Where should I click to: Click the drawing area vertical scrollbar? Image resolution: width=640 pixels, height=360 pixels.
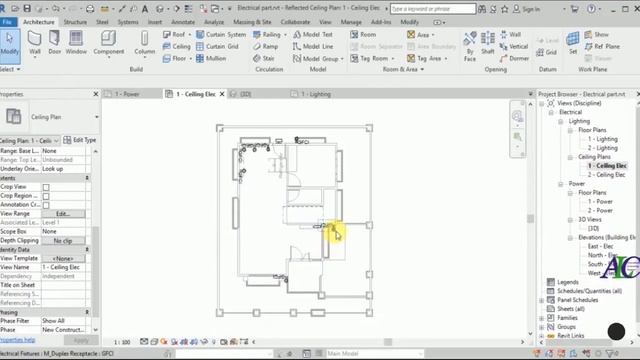[x=530, y=219]
